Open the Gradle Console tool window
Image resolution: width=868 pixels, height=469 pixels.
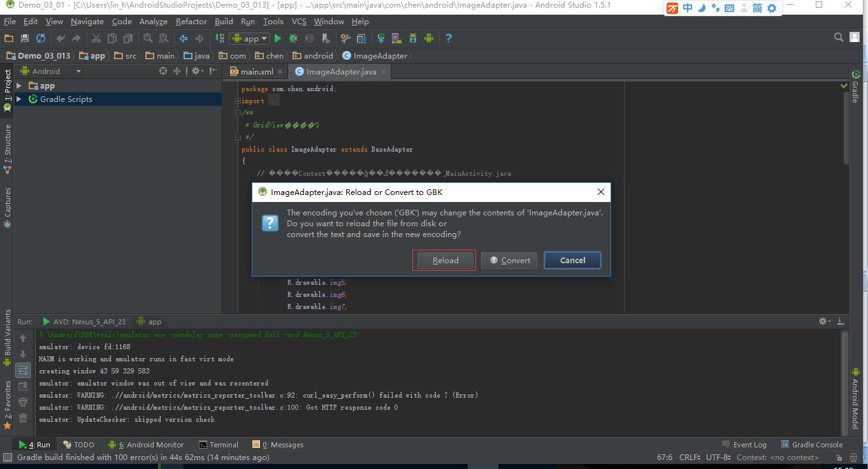tap(811, 445)
